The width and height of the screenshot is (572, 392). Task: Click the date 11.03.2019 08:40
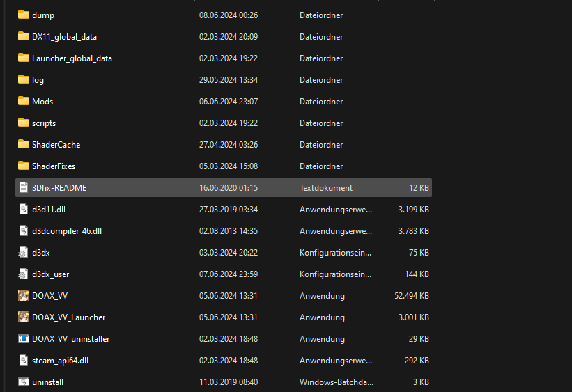coord(229,382)
